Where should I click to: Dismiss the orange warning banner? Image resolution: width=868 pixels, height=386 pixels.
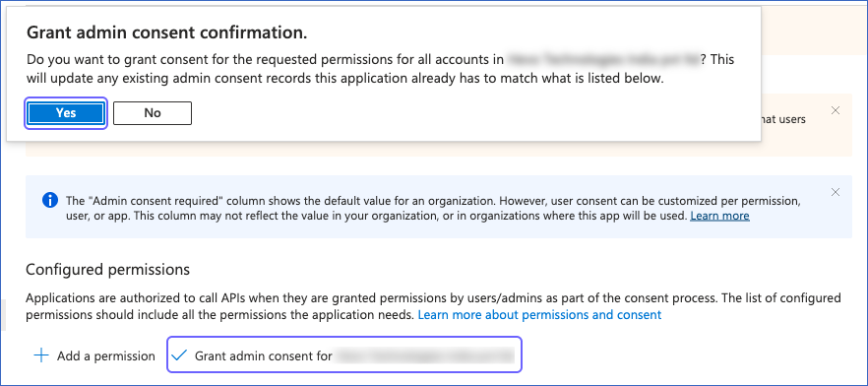click(836, 110)
